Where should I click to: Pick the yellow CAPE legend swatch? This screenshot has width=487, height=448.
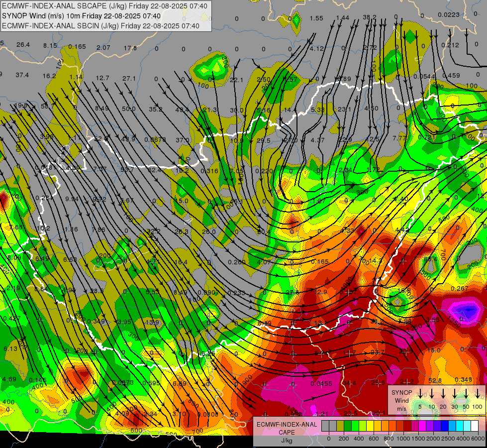tap(370, 426)
